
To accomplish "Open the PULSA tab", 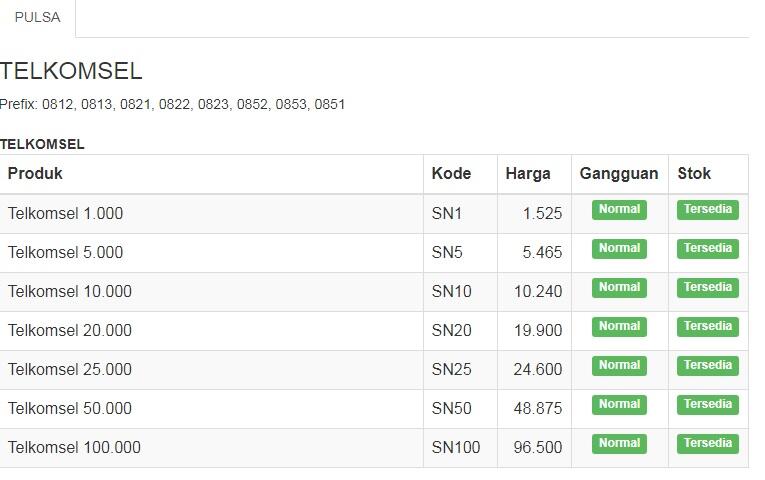I will point(38,18).
